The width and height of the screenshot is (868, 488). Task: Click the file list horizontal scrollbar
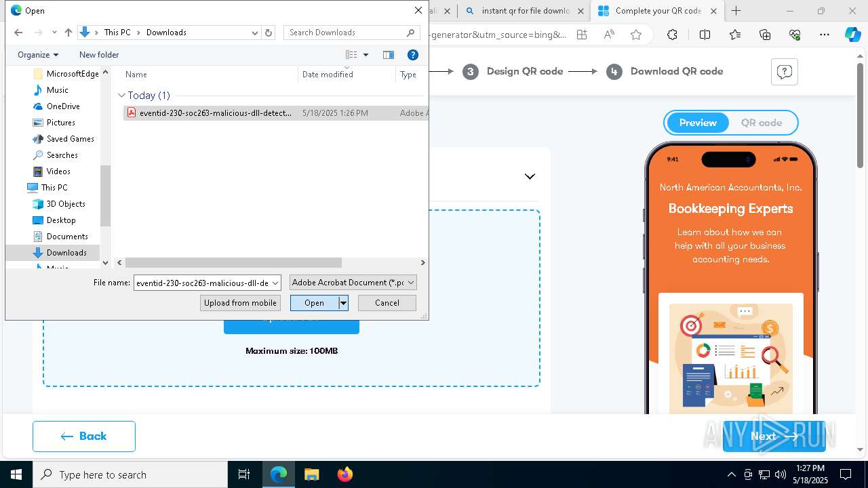point(233,262)
